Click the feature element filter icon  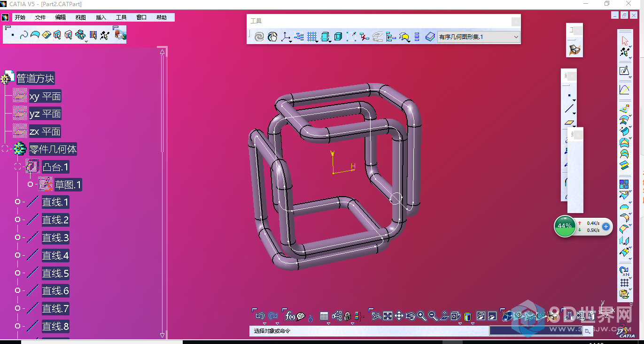pos(57,35)
